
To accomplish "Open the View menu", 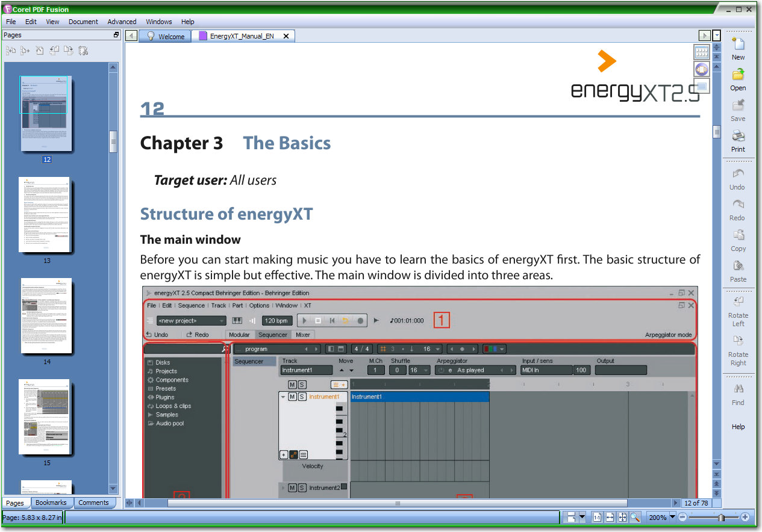I will 53,22.
